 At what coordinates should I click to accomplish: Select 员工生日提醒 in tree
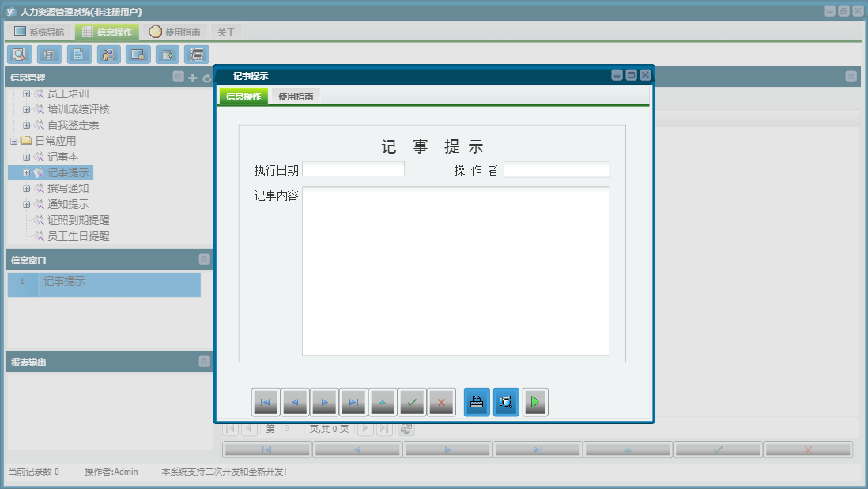[78, 236]
